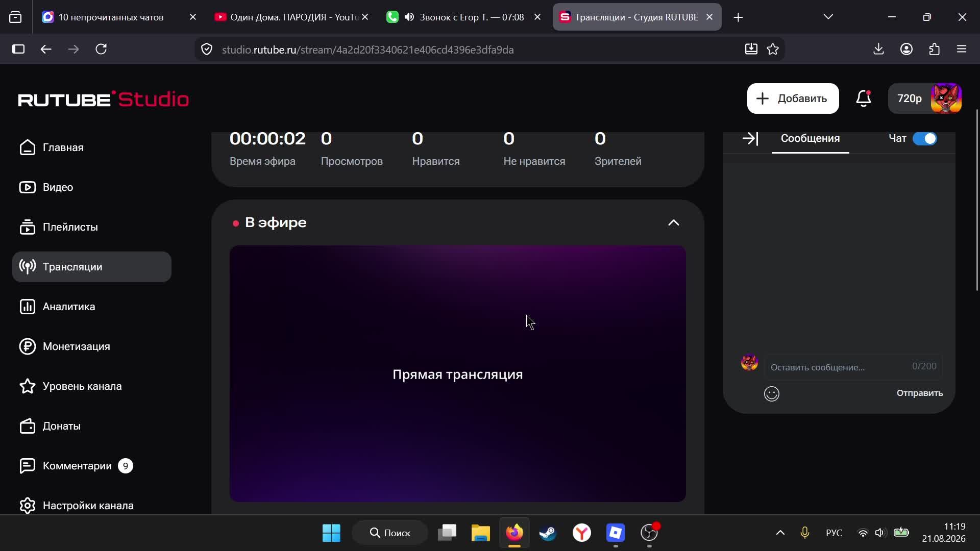Open the extensions menu
Image resolution: width=980 pixels, height=551 pixels.
(934, 49)
